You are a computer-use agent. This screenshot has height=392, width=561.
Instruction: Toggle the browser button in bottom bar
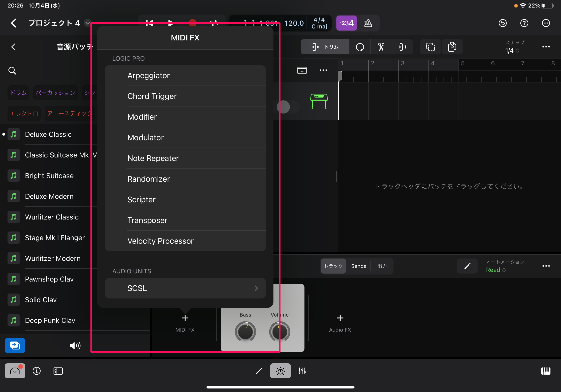[15, 371]
